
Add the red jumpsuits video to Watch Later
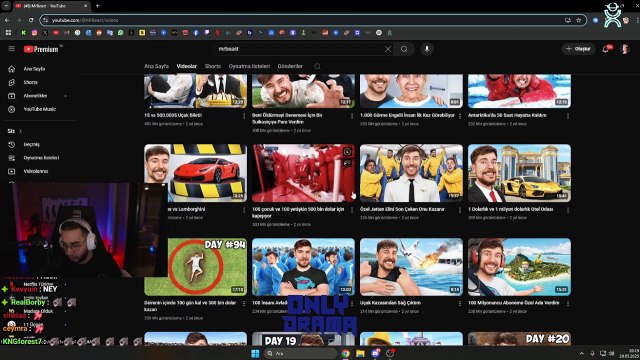coord(347,152)
